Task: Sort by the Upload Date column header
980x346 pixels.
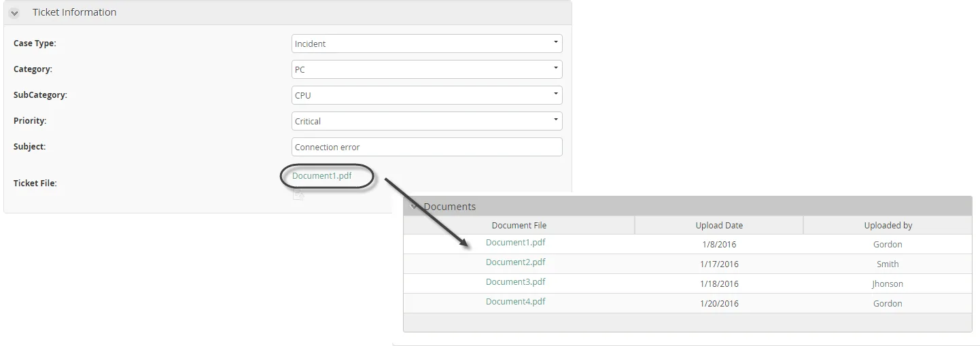Action: pos(719,225)
